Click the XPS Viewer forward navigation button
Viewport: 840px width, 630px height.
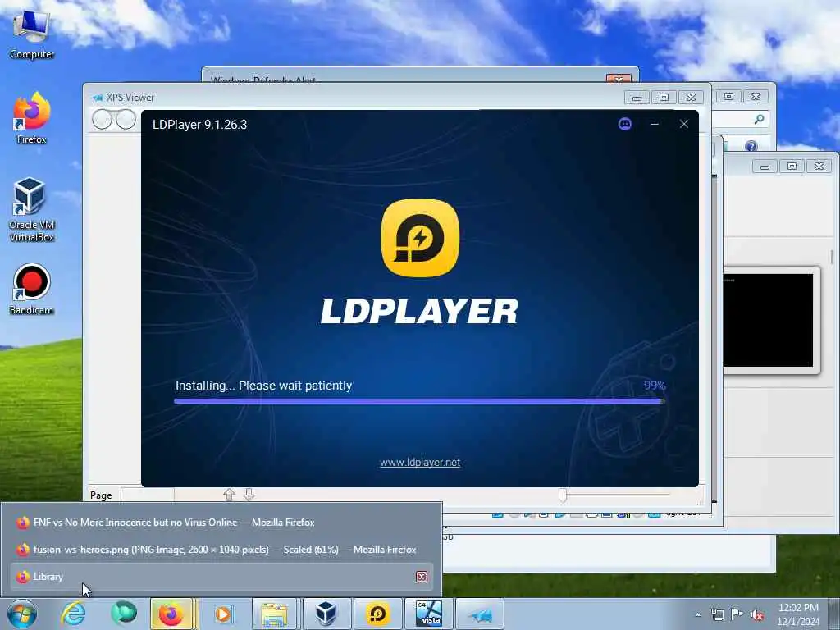pyautogui.click(x=126, y=120)
